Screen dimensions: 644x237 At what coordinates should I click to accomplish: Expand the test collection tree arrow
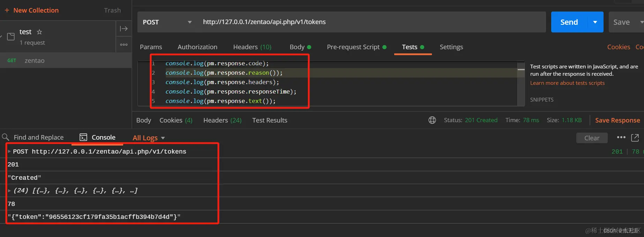coord(1,36)
